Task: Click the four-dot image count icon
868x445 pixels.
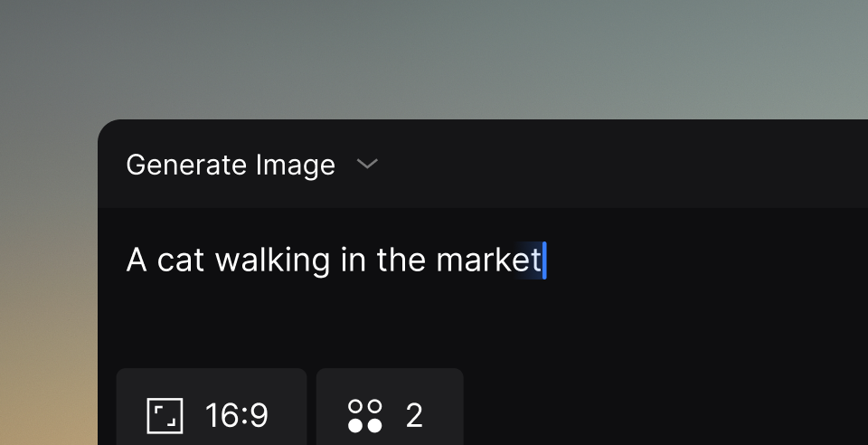Action: coord(365,416)
